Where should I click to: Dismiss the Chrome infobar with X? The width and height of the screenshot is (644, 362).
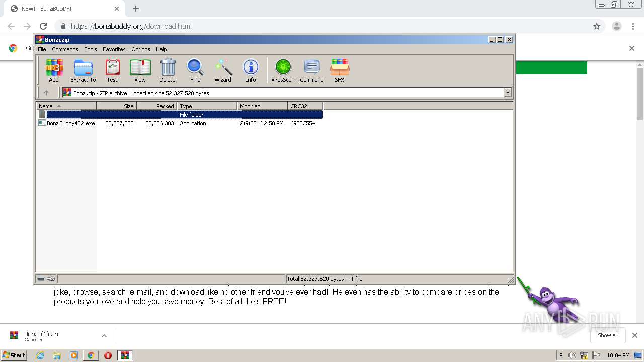[x=632, y=48]
